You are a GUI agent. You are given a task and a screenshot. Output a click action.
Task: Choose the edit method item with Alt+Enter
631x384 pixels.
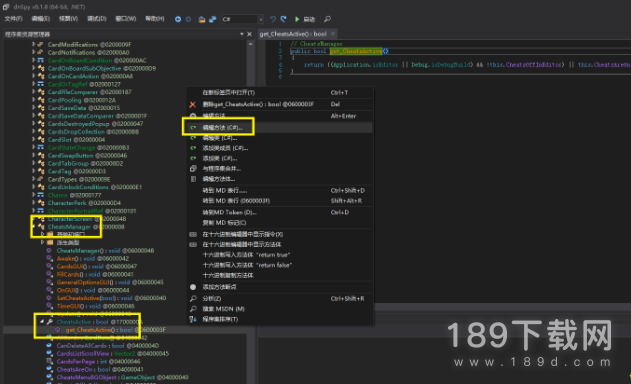point(280,116)
